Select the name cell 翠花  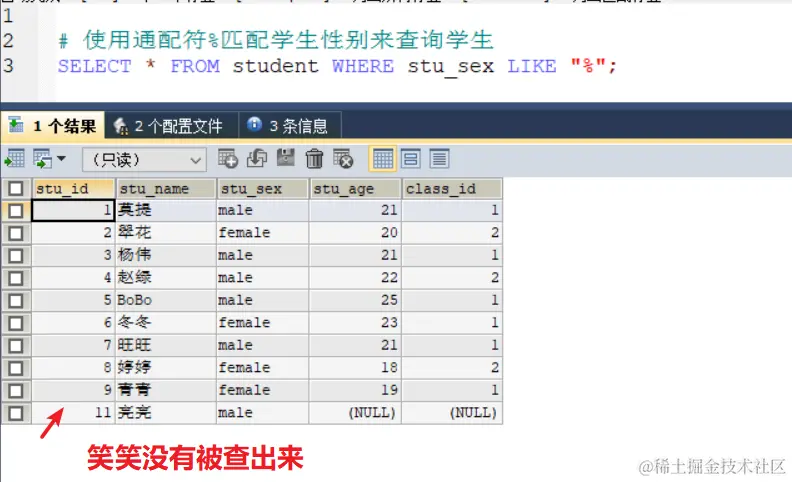(x=166, y=233)
